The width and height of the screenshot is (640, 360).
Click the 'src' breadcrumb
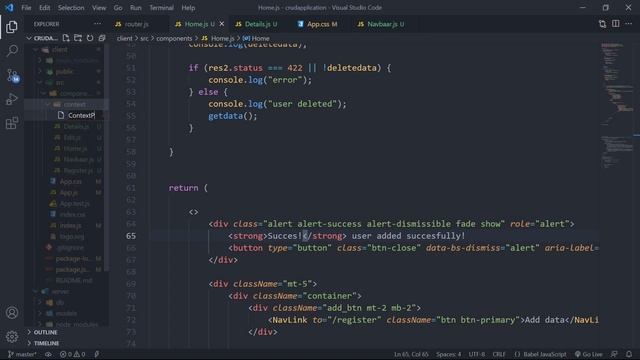tap(144, 38)
